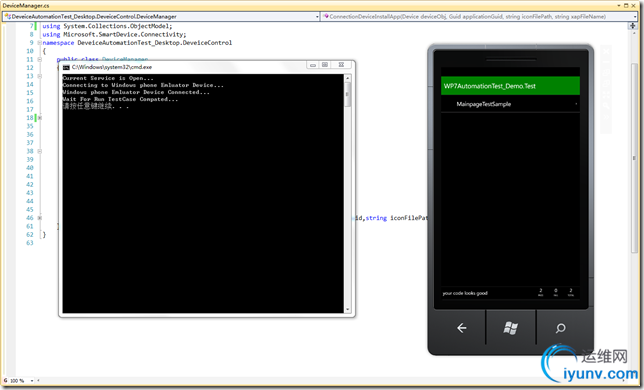Click line number 63 in the margin
This screenshot has height=390, width=644.
coord(30,243)
